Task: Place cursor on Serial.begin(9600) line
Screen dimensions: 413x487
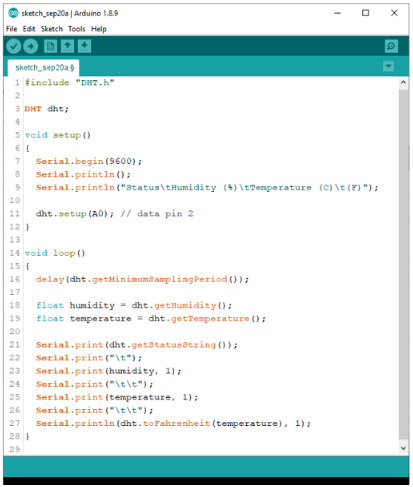Action: (89, 161)
